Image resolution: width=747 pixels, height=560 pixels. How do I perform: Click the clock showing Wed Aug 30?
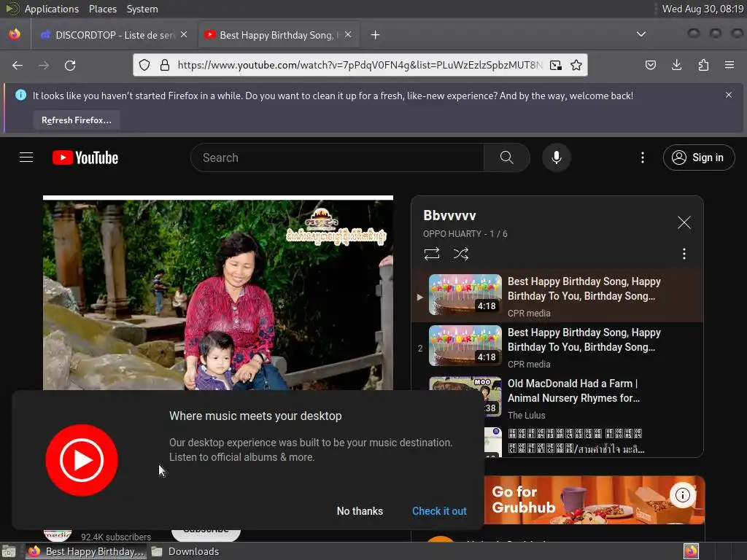pos(703,9)
